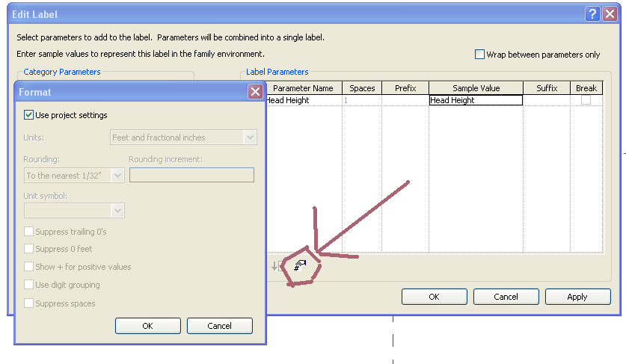Click the Parameter Name column header
The image size is (626, 364).
304,88
